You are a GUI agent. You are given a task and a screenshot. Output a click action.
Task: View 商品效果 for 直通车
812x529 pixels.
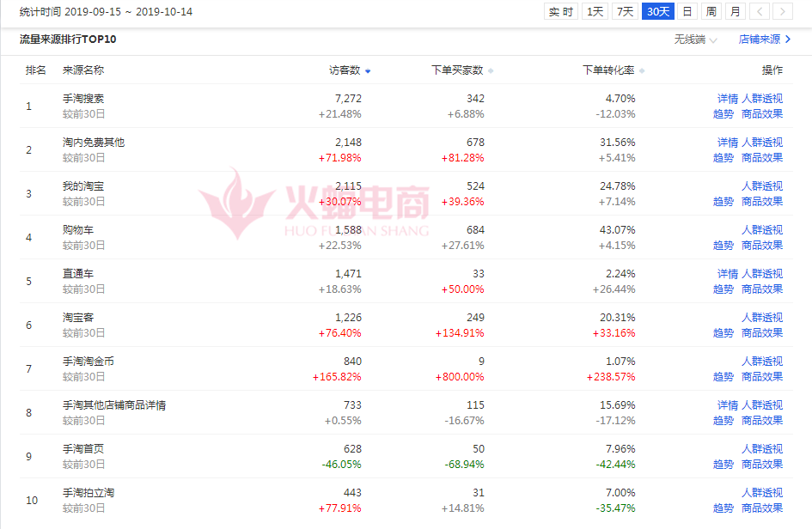point(762,289)
